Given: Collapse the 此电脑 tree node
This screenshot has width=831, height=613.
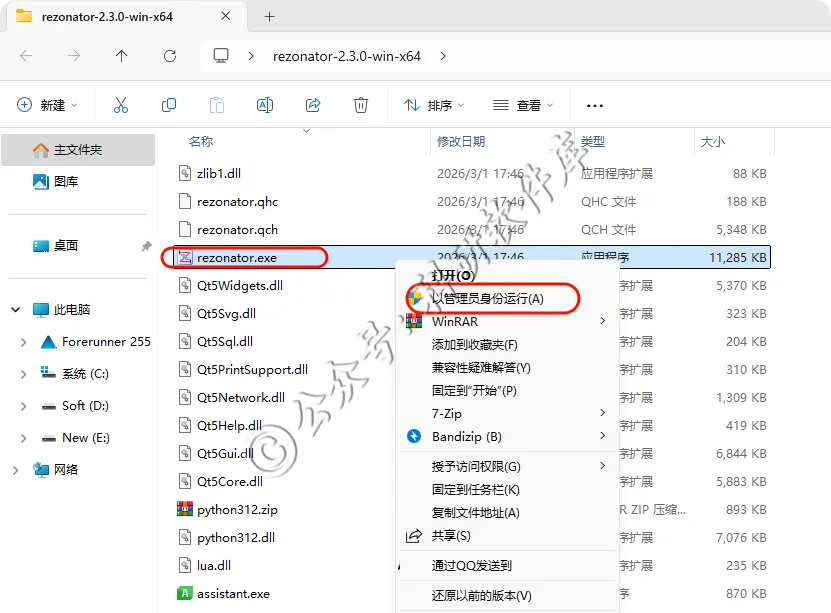Looking at the screenshot, I should click(15, 309).
